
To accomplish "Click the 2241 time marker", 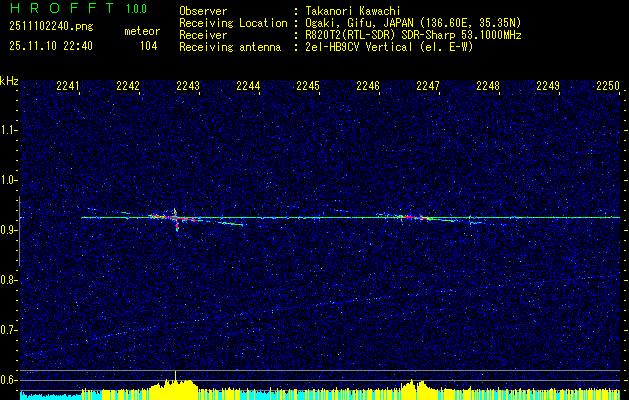I will tap(69, 87).
